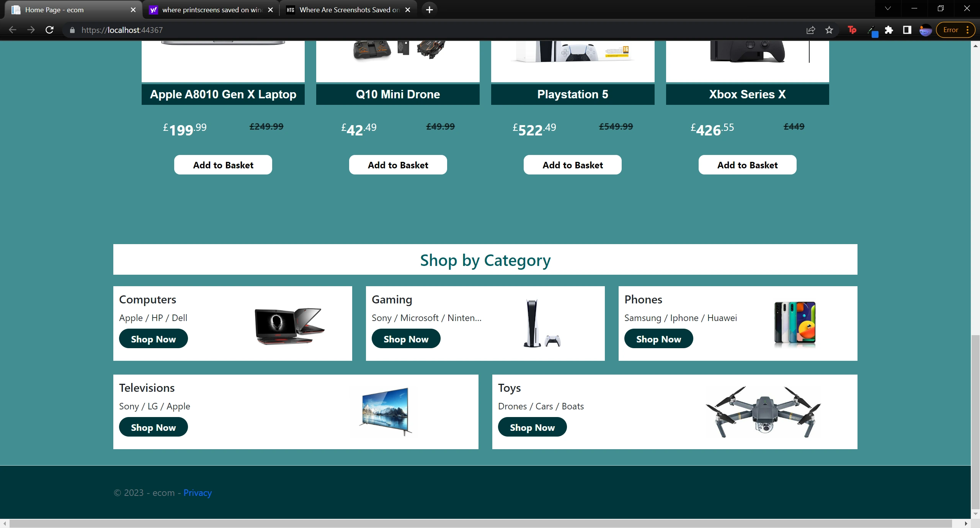Open the Privacy link in footer
Viewport: 980px width, 528px height.
point(197,493)
